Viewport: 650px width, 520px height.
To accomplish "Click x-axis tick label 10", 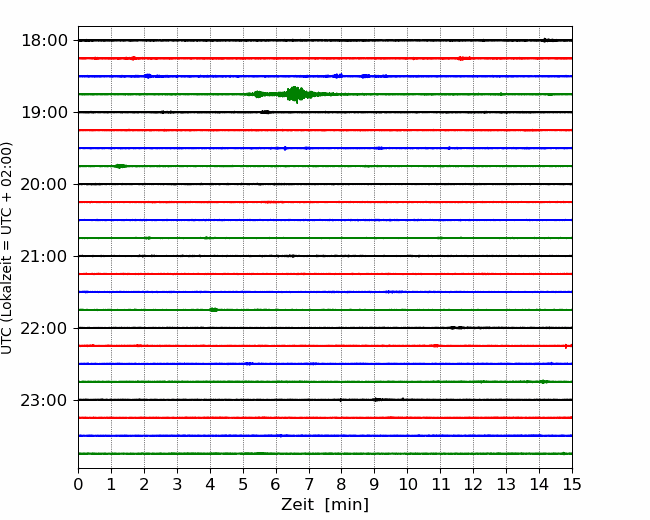I will pyautogui.click(x=407, y=484).
